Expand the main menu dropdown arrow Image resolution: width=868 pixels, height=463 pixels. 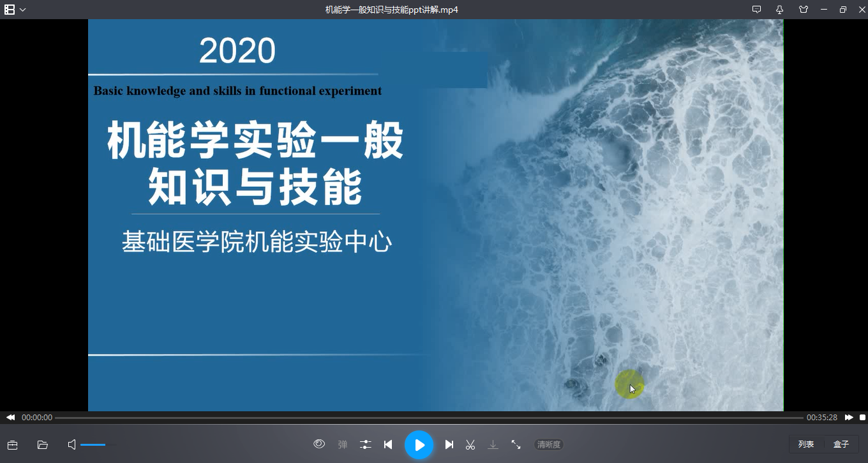[x=23, y=10]
